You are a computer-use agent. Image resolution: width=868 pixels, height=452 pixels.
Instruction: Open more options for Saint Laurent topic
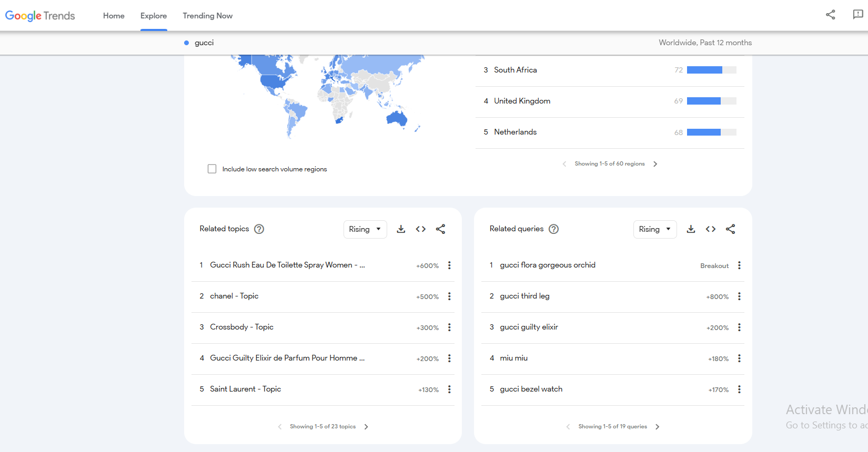coord(449,389)
